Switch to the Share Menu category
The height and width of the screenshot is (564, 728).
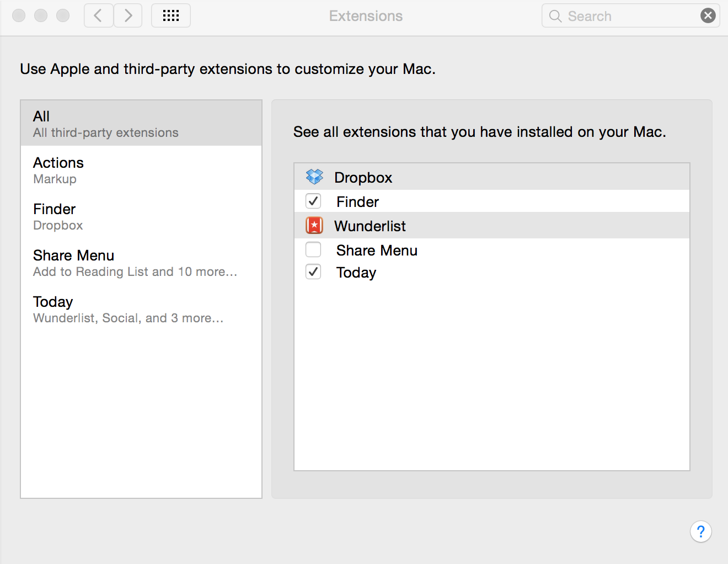coord(141,263)
